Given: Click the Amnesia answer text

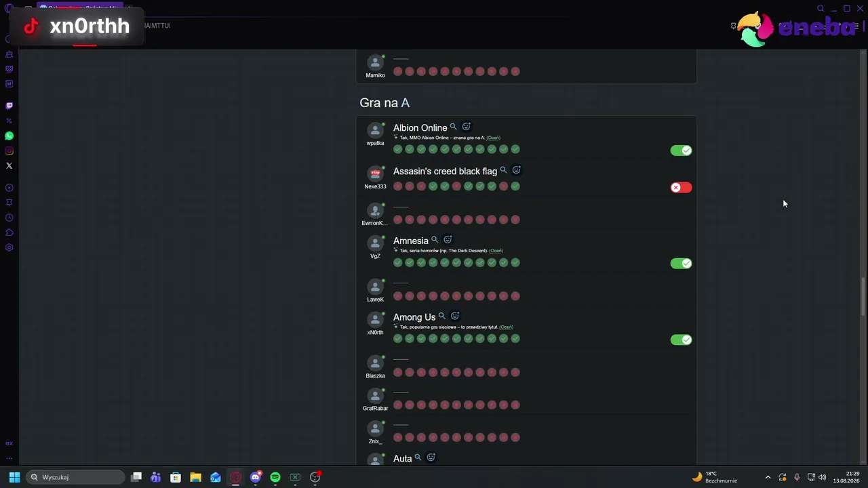Looking at the screenshot, I should [411, 241].
